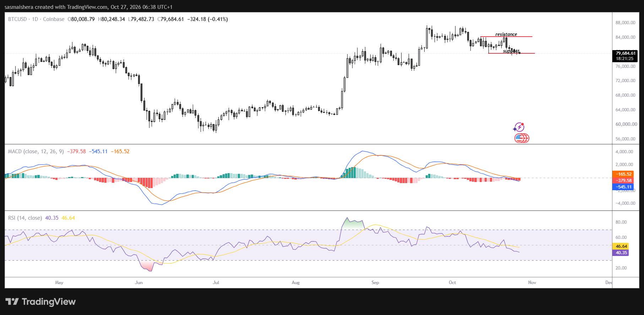The width and height of the screenshot is (644, 315).
Task: Click the Coinbase exchange label
Action: tap(54, 19)
